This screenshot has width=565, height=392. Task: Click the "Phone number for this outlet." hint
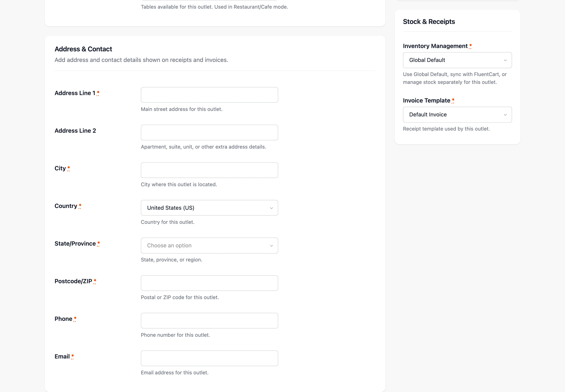point(176,335)
